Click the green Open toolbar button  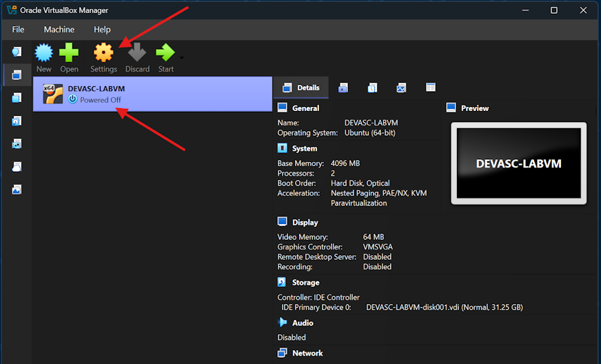click(69, 57)
